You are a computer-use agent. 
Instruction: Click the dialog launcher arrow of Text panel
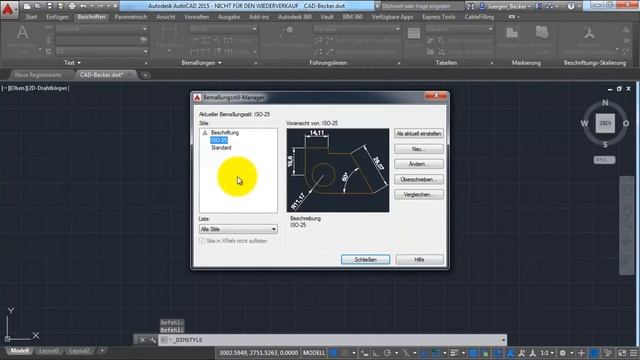tap(146, 63)
